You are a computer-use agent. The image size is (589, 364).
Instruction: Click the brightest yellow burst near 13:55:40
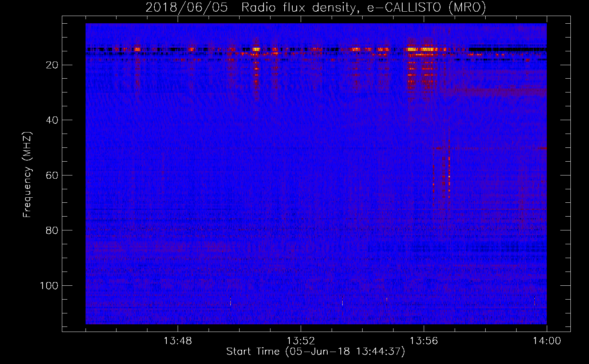[412, 49]
